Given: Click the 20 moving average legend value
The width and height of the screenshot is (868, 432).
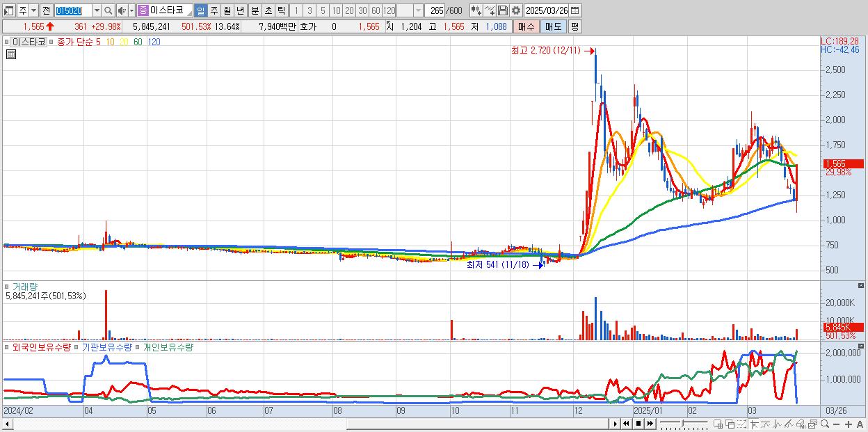Looking at the screenshot, I should [123, 42].
